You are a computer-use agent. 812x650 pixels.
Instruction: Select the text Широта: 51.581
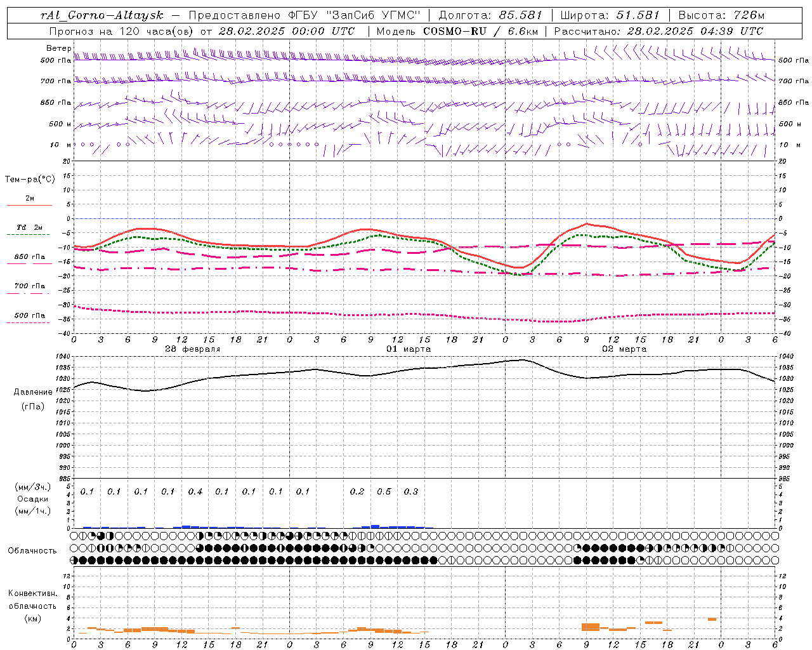point(610,15)
